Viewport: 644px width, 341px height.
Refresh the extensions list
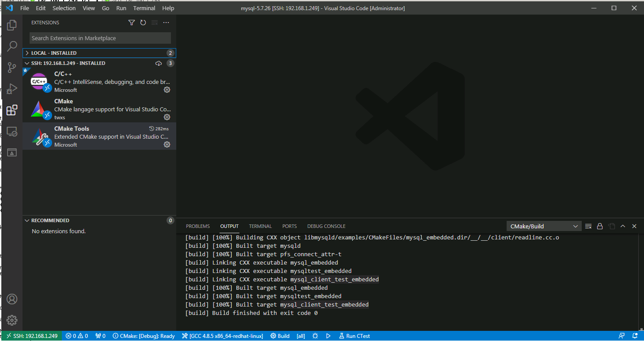[x=143, y=23]
